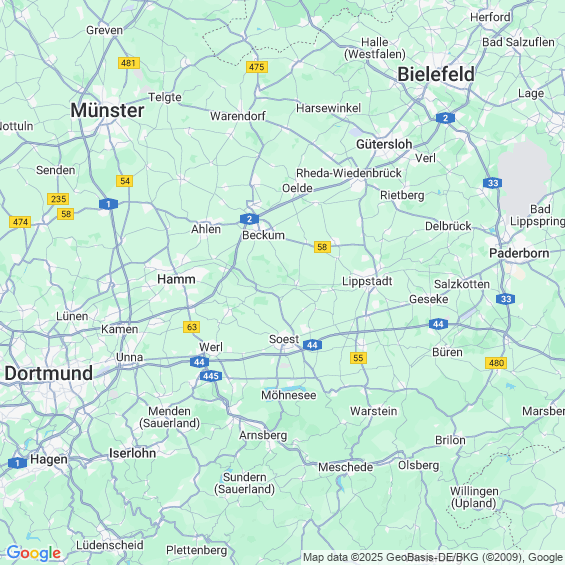
Task: Click the Gütersloh label
Action: (x=384, y=144)
